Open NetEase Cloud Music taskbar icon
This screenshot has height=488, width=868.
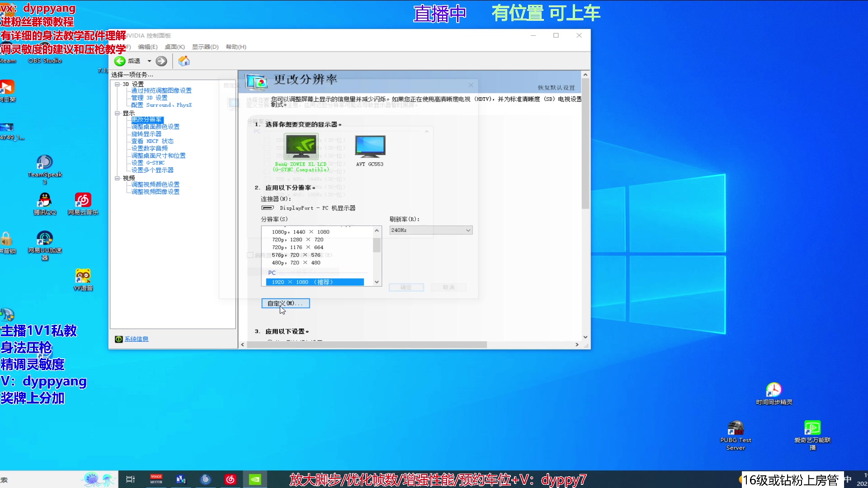click(x=230, y=479)
